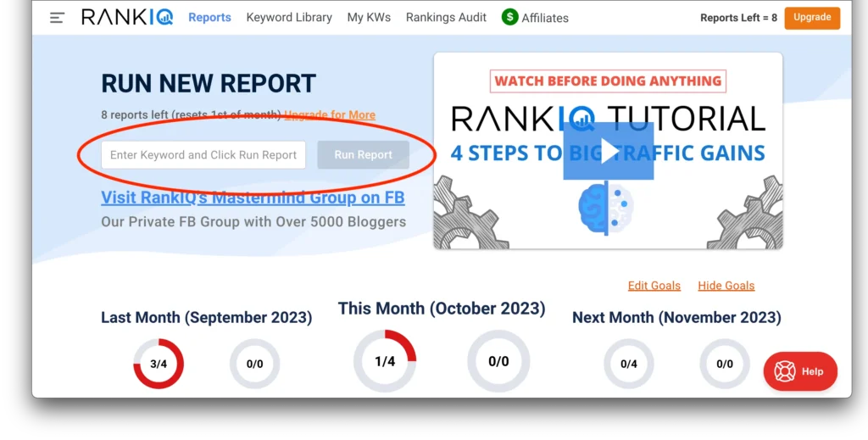Click the RUN NEW REPORT heading
The height and width of the screenshot is (440, 868).
coord(209,84)
